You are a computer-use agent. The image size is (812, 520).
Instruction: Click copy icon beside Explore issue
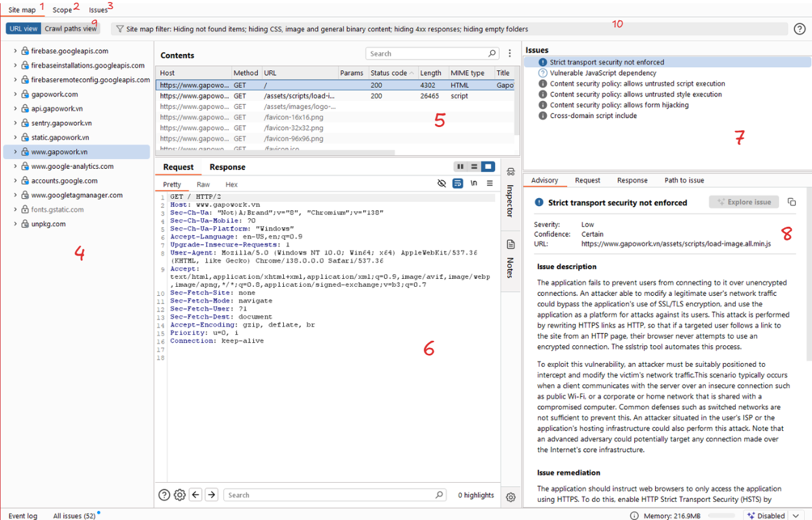[792, 202]
